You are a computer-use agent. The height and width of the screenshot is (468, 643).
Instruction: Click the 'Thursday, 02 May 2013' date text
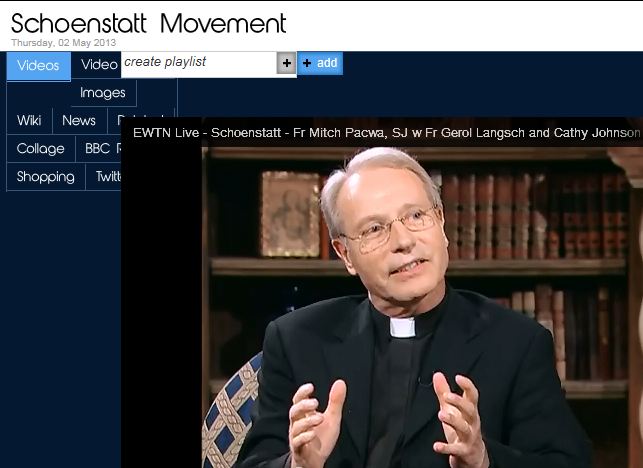pyautogui.click(x=64, y=43)
